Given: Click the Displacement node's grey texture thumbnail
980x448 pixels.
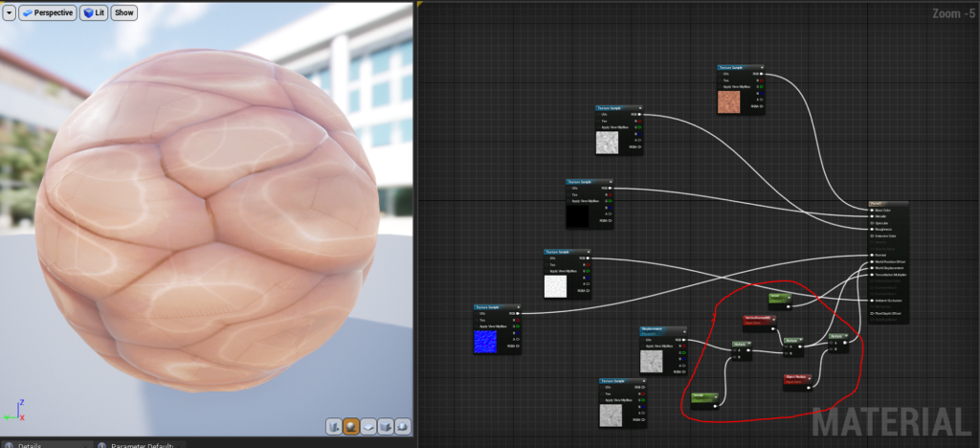Looking at the screenshot, I should 651,361.
